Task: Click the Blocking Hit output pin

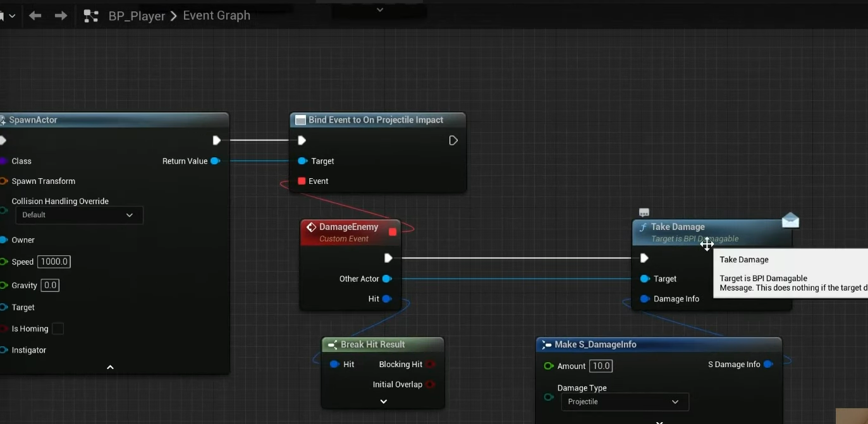Action: pos(431,365)
